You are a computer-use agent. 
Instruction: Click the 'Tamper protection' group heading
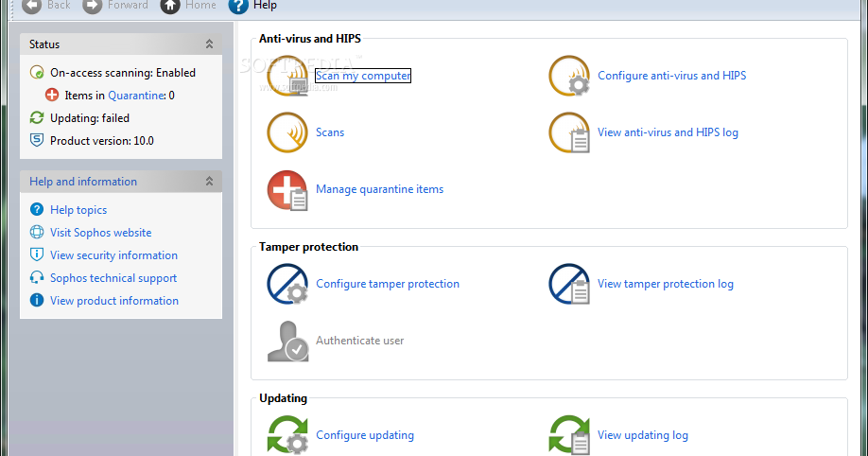[308, 247]
